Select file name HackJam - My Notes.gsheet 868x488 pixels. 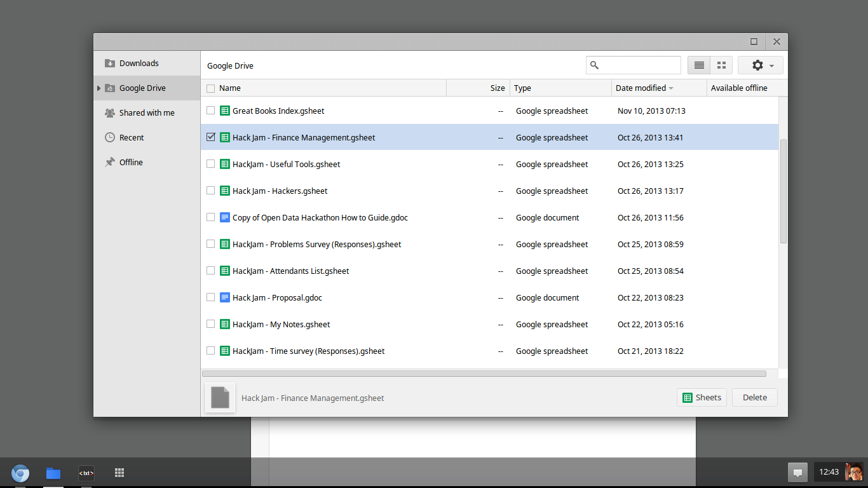(281, 324)
